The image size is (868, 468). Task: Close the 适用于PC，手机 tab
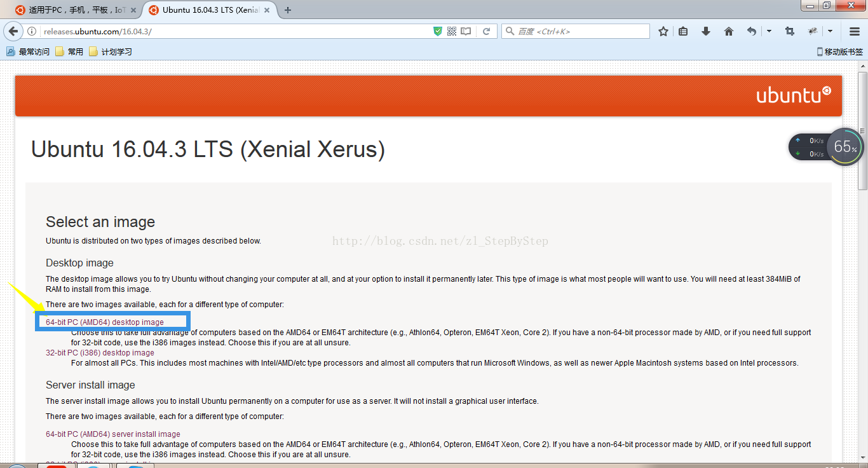coord(133,10)
